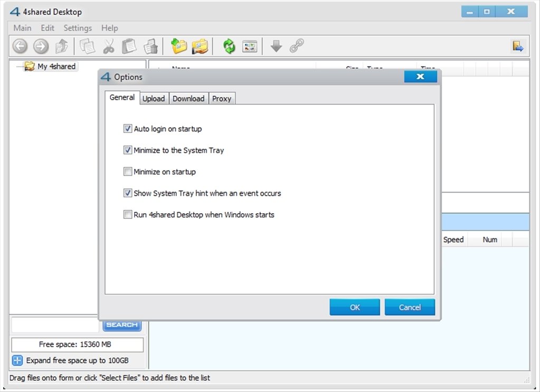This screenshot has height=392, width=540.
Task: Click the 4shared logo in main title bar
Action: click(15, 12)
